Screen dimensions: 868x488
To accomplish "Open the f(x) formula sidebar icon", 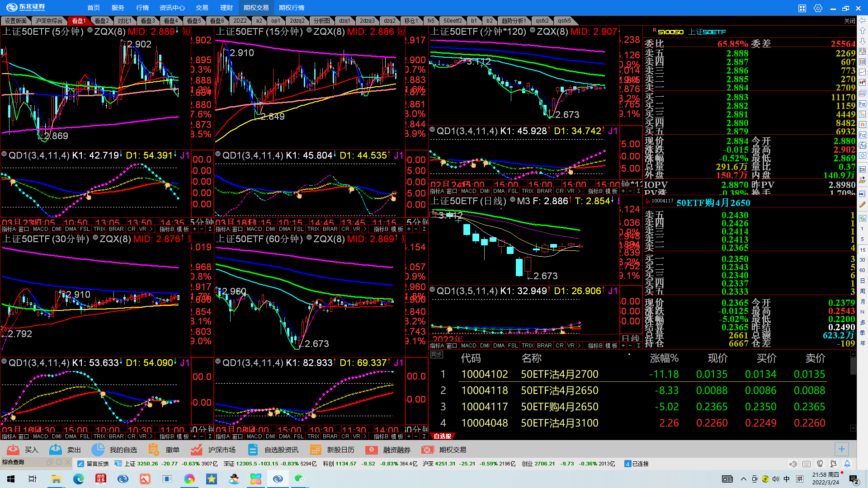I will (x=862, y=145).
